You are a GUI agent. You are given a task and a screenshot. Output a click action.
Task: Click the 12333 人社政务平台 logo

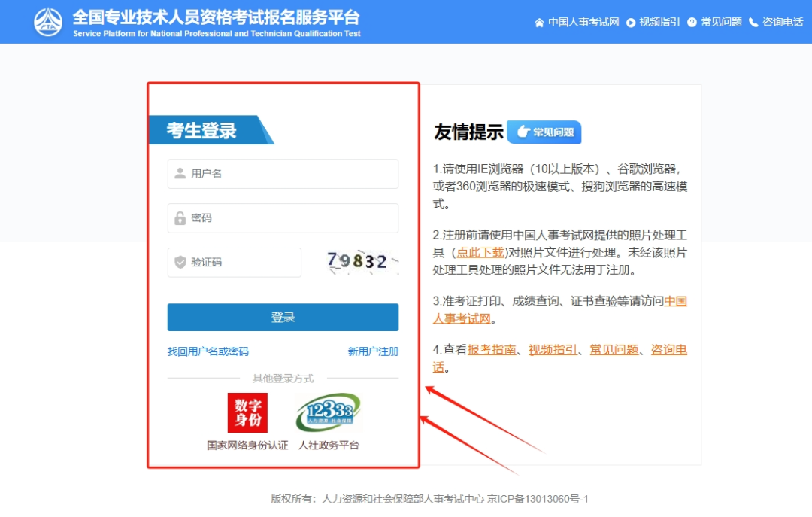click(x=329, y=412)
